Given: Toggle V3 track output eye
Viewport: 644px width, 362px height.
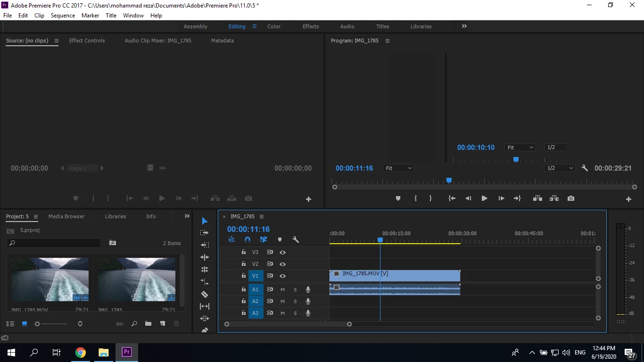Looking at the screenshot, I should click(283, 253).
